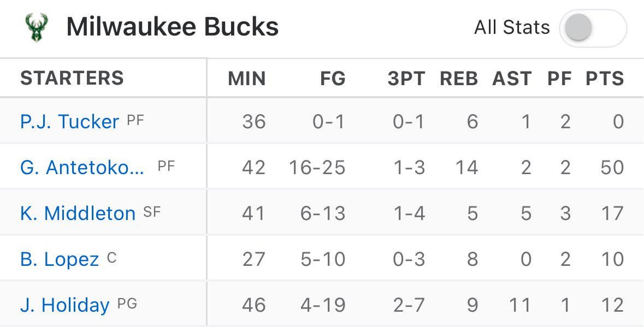Open P.J. Tucker's player page
Viewport: 644px width, 327px height.
(69, 121)
